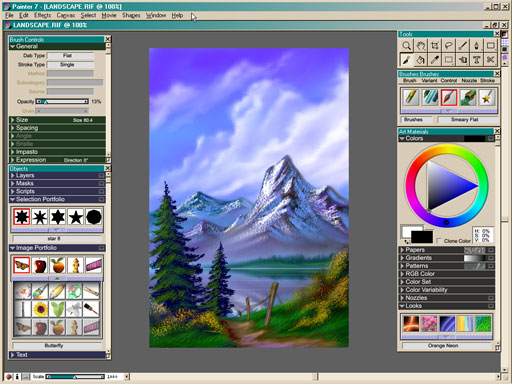
Task: Expand the Impasto section
Action: [13, 152]
